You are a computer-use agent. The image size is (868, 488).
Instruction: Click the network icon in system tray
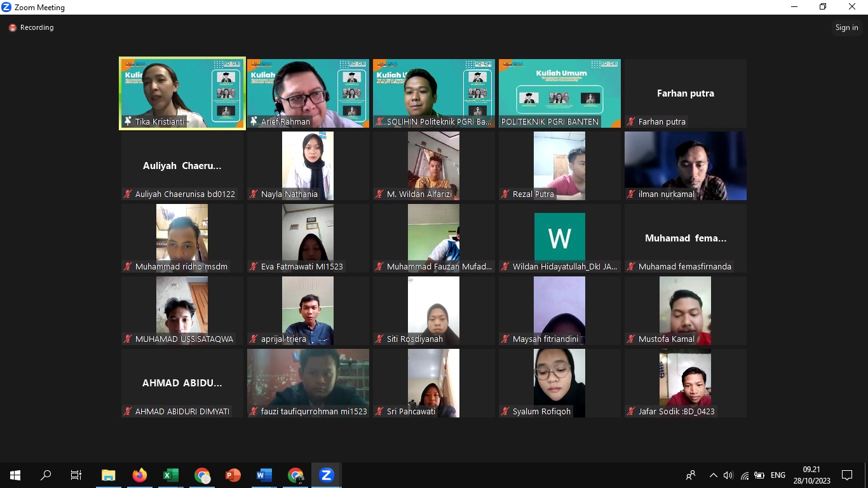point(744,475)
